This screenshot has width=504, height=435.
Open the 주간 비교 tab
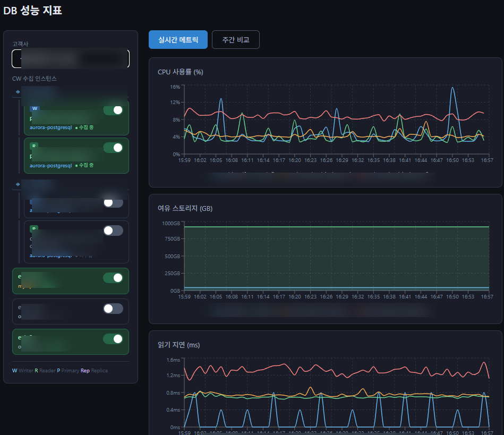[236, 39]
